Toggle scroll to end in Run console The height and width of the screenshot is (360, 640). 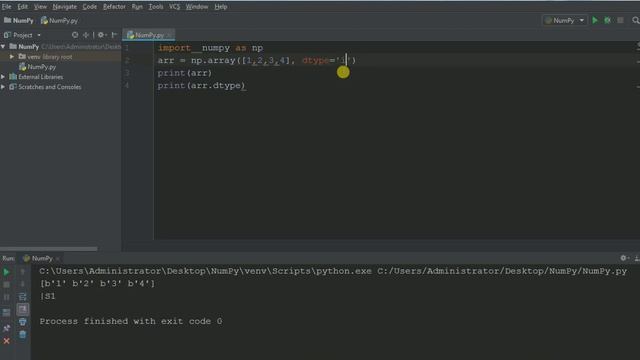[22, 309]
